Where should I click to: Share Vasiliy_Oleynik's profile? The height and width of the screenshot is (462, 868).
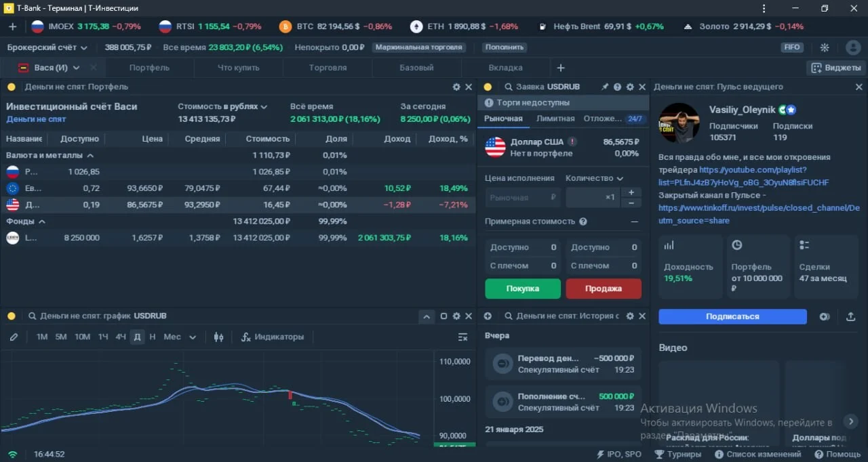(850, 316)
